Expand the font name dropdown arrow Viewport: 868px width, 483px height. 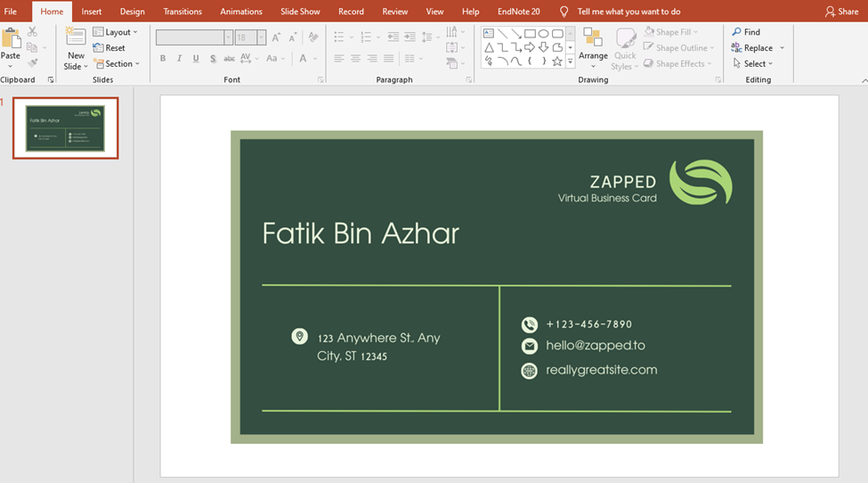pyautogui.click(x=228, y=37)
